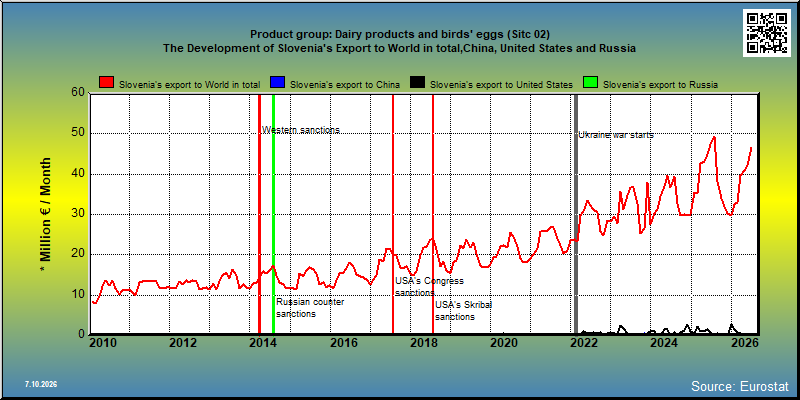The width and height of the screenshot is (800, 400).
Task: Click the green Russia legend swatch
Action: 591,84
